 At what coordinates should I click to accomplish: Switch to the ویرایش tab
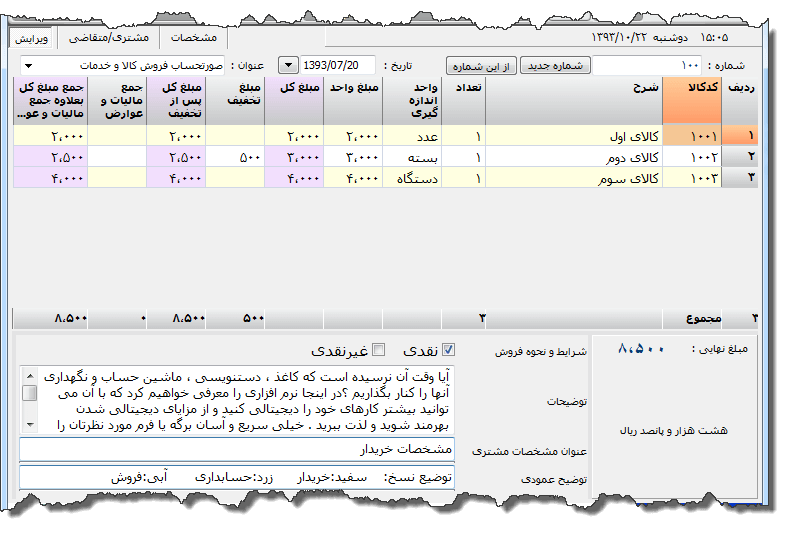pos(32,37)
